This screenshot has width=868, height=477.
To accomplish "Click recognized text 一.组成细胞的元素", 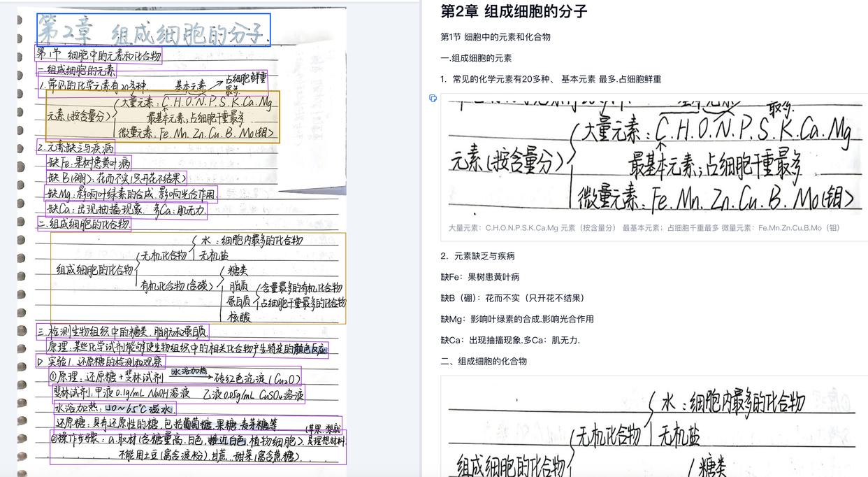I will (476, 58).
